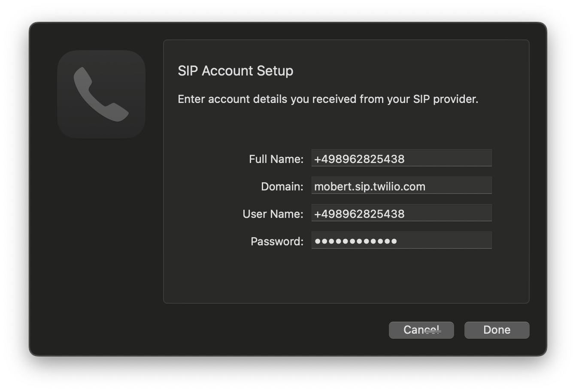Click the masked password dots
This screenshot has height=392, width=576.
pyautogui.click(x=356, y=241)
